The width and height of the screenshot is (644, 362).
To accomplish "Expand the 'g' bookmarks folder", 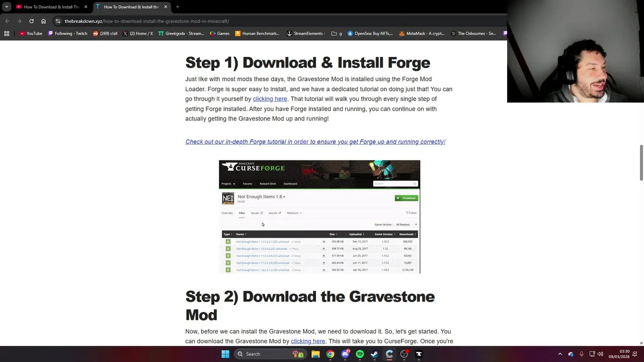I will click(x=337, y=33).
